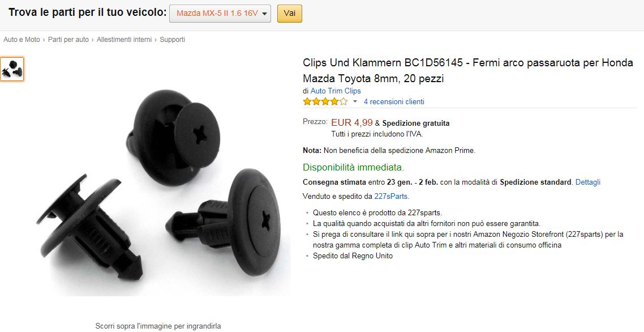Click the star rating icons
Screen dimensions: 644x332
(x=325, y=101)
